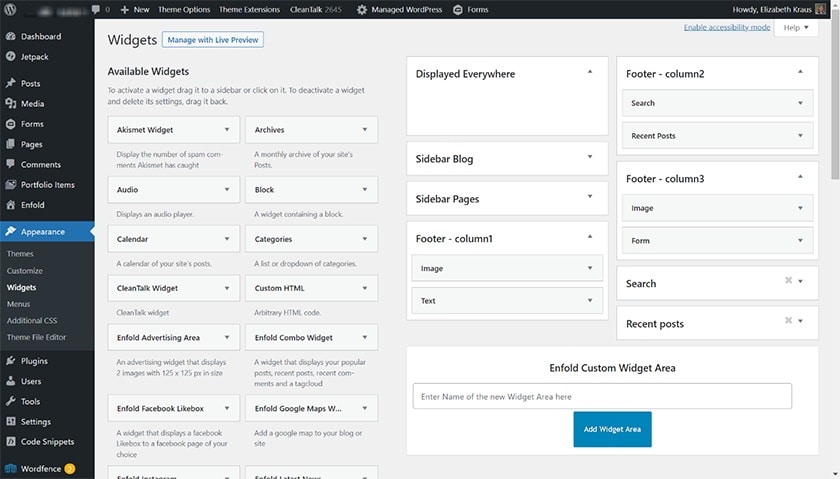Open user avatar next to Elizabeth Kraus

click(820, 9)
